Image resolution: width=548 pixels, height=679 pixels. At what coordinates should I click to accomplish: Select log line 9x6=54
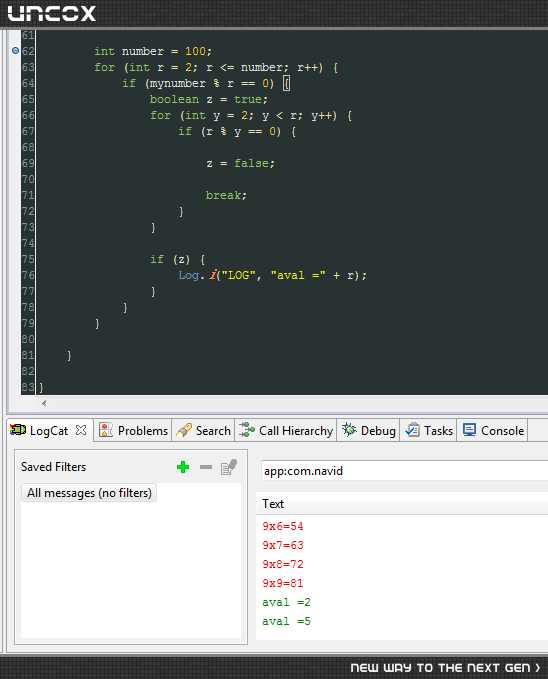(283, 526)
